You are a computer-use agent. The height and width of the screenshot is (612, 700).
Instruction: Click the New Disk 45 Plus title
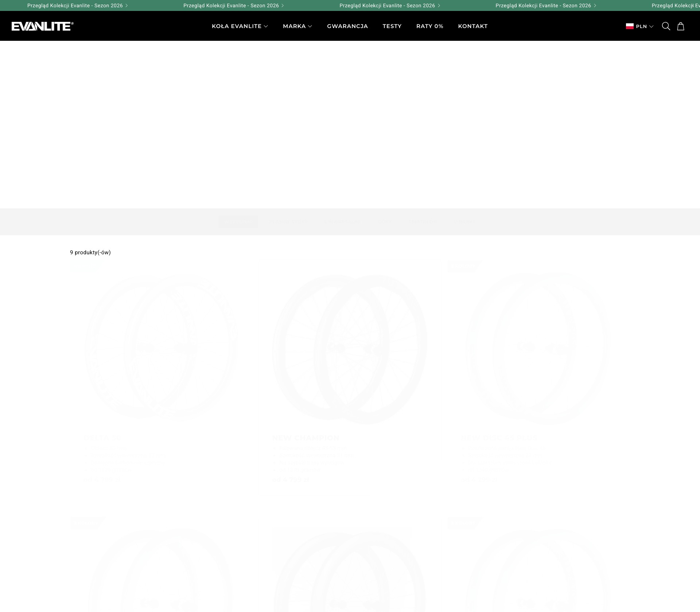pyautogui.click(x=499, y=438)
